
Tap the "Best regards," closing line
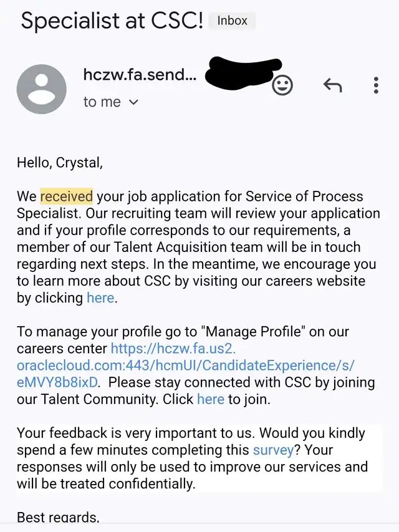(x=58, y=517)
